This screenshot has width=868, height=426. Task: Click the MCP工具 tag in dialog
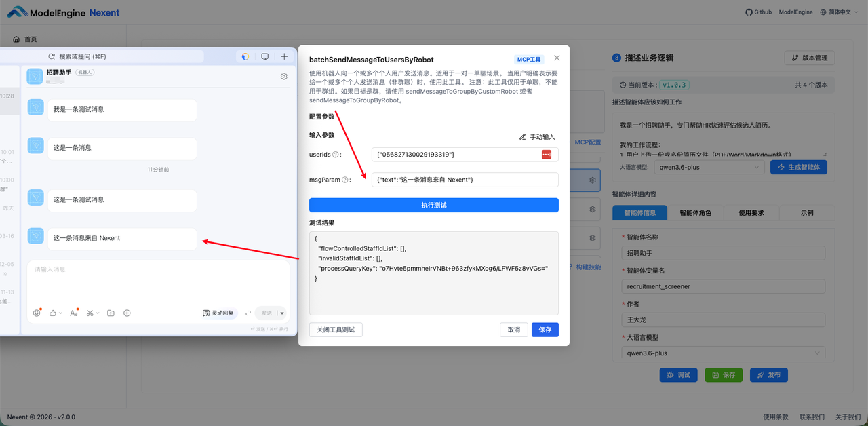pyautogui.click(x=530, y=60)
